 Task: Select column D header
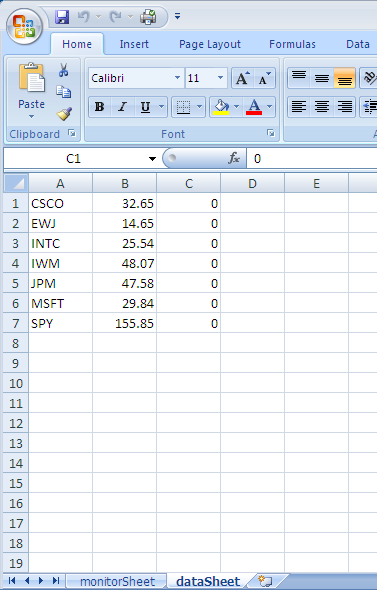click(252, 184)
